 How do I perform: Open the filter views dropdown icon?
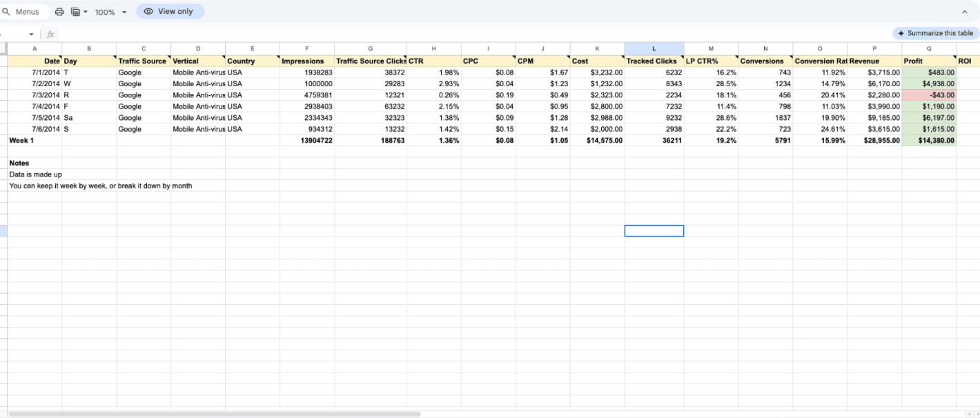79,12
